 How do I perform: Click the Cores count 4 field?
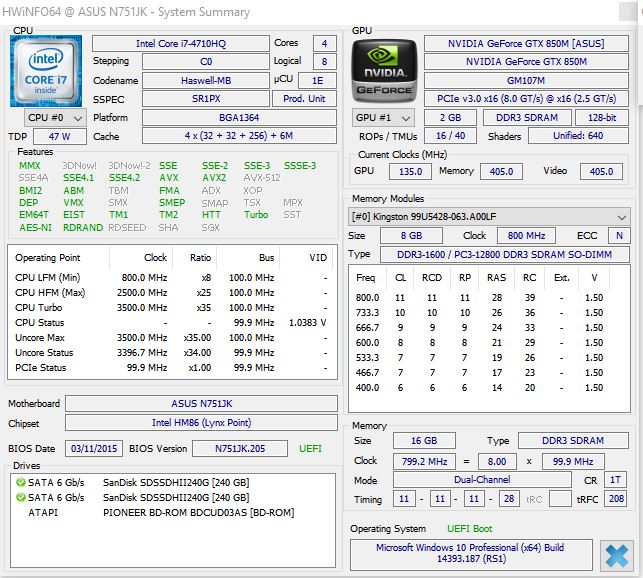coord(324,43)
